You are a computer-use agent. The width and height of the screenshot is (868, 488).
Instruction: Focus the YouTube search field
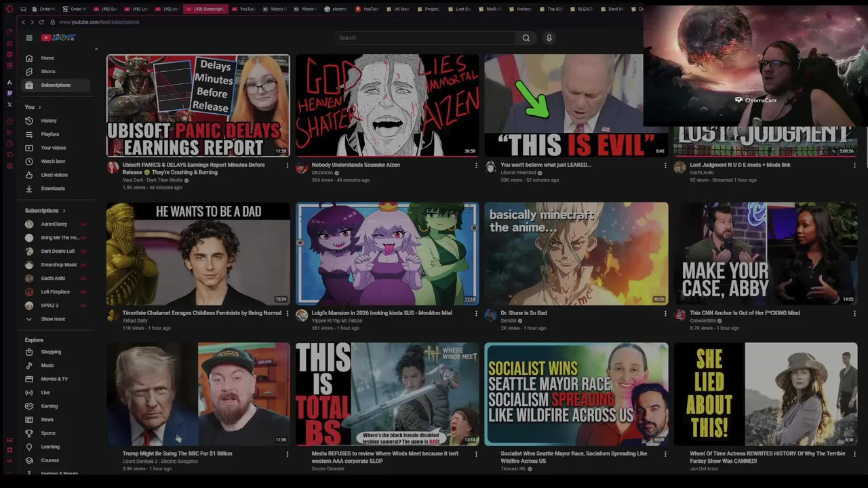(x=425, y=38)
